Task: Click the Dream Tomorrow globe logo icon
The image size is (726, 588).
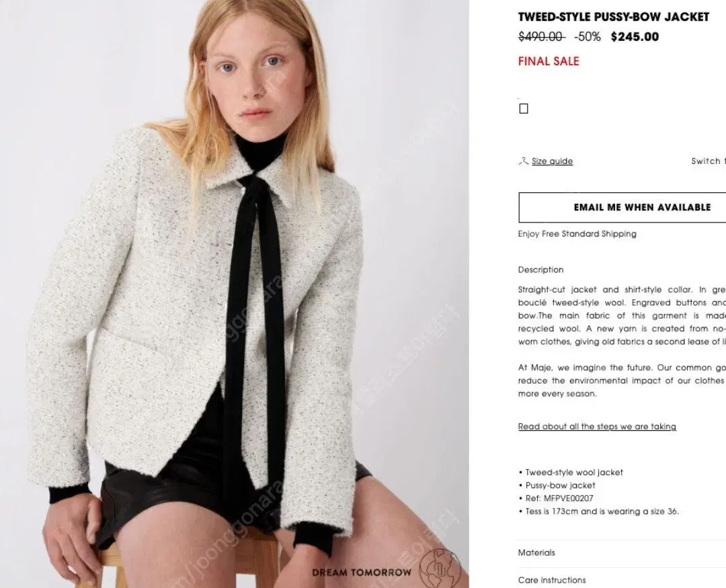Action: click(440, 568)
